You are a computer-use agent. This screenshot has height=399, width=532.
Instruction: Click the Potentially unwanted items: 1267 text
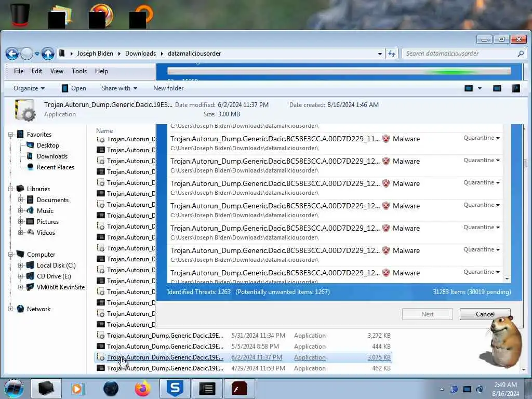click(x=283, y=292)
